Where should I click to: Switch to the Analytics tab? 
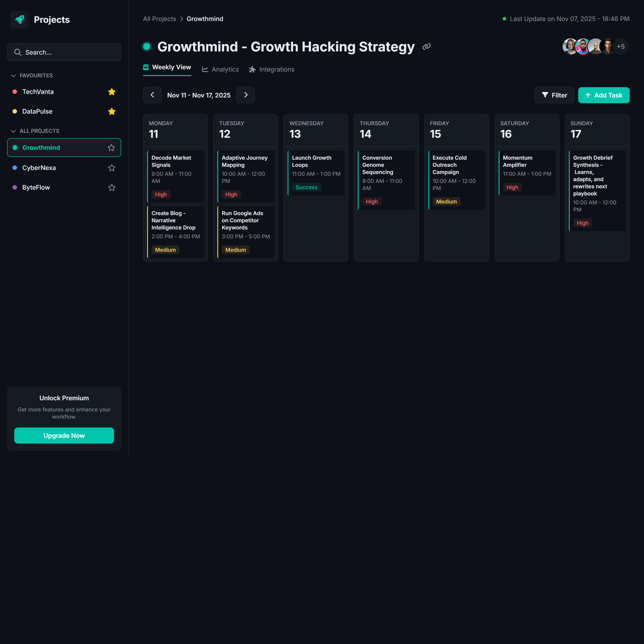click(220, 69)
